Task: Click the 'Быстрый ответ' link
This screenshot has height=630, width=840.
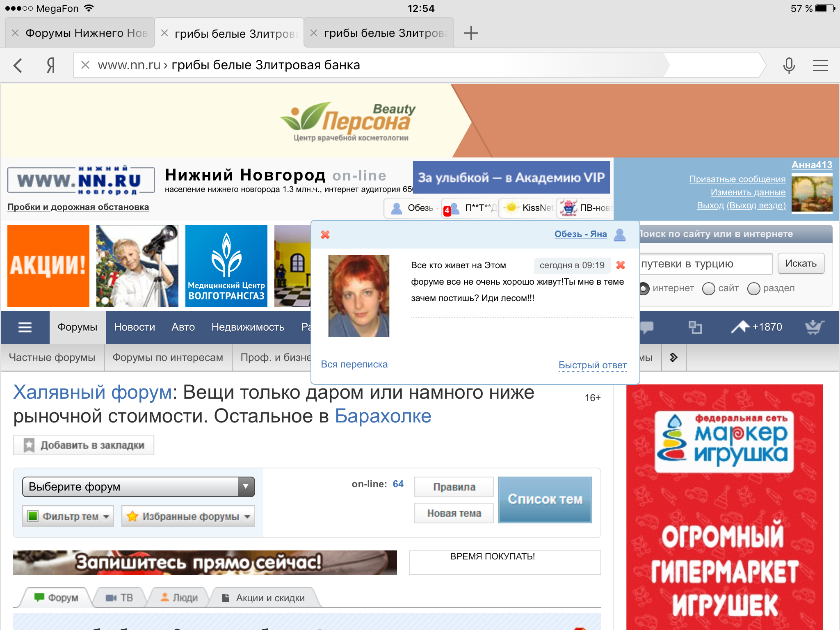Action: tap(592, 365)
